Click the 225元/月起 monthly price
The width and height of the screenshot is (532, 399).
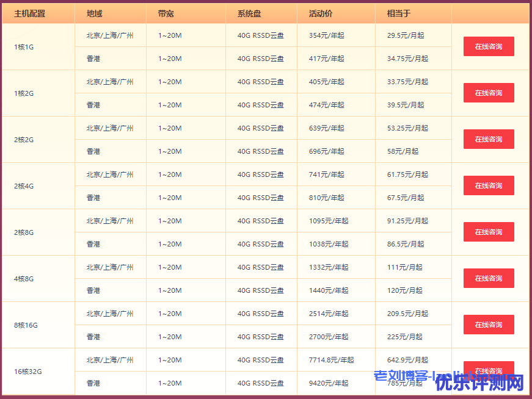pyautogui.click(x=404, y=337)
